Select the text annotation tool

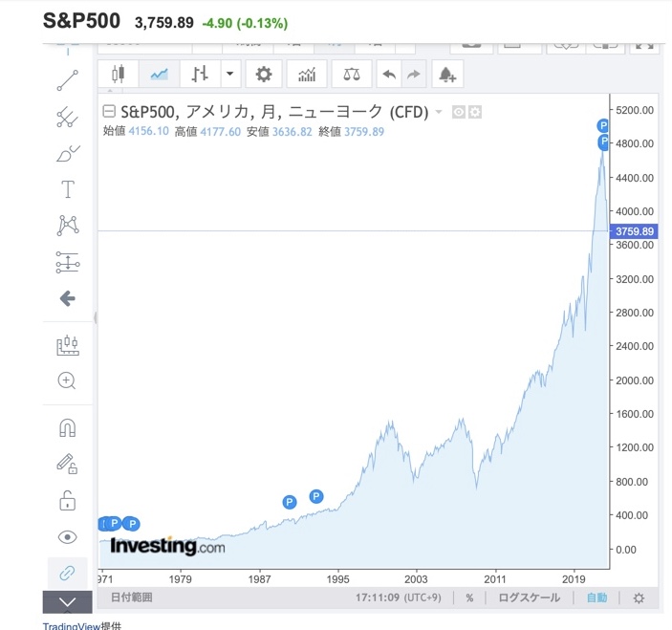68,189
